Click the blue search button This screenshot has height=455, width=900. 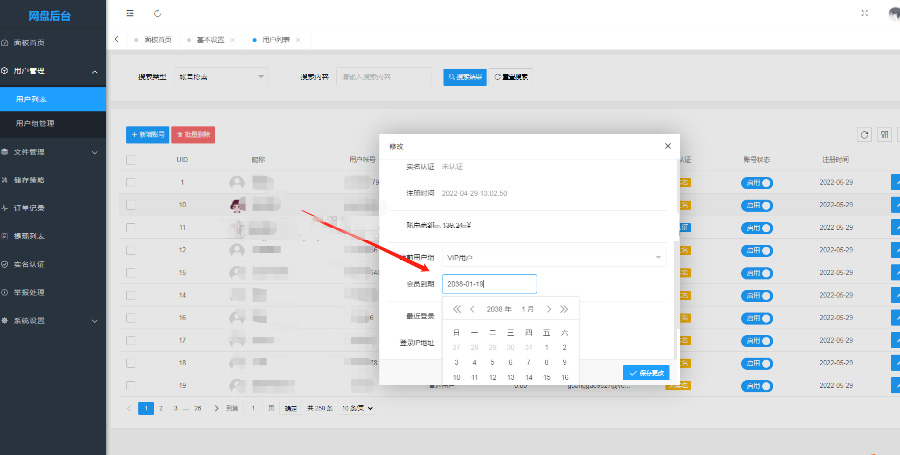(465, 77)
